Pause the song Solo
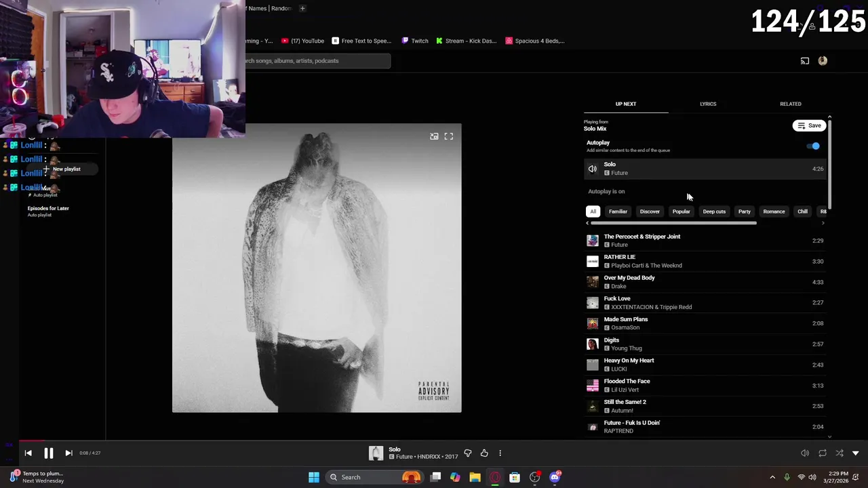The width and height of the screenshot is (868, 488). [x=49, y=453]
